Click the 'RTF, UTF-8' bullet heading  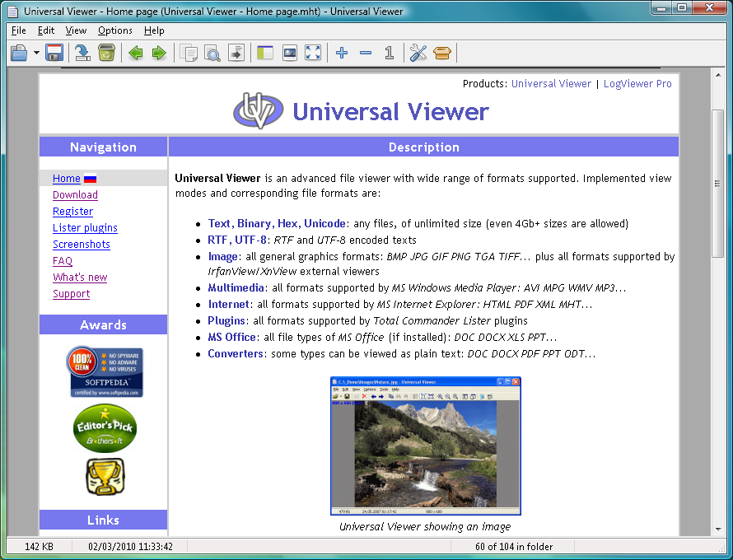click(237, 240)
